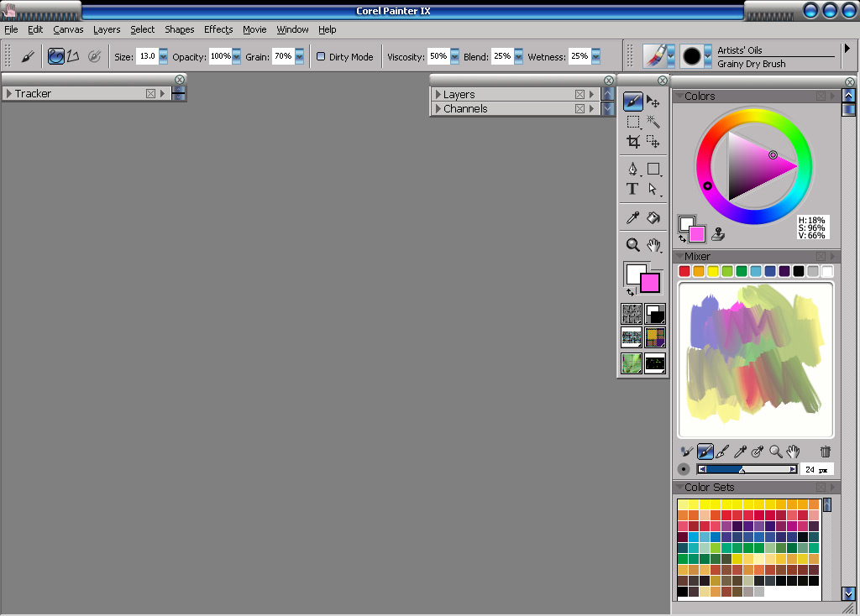The image size is (860, 616).
Task: Select the Magnifier tool in toolbox
Action: 633,245
